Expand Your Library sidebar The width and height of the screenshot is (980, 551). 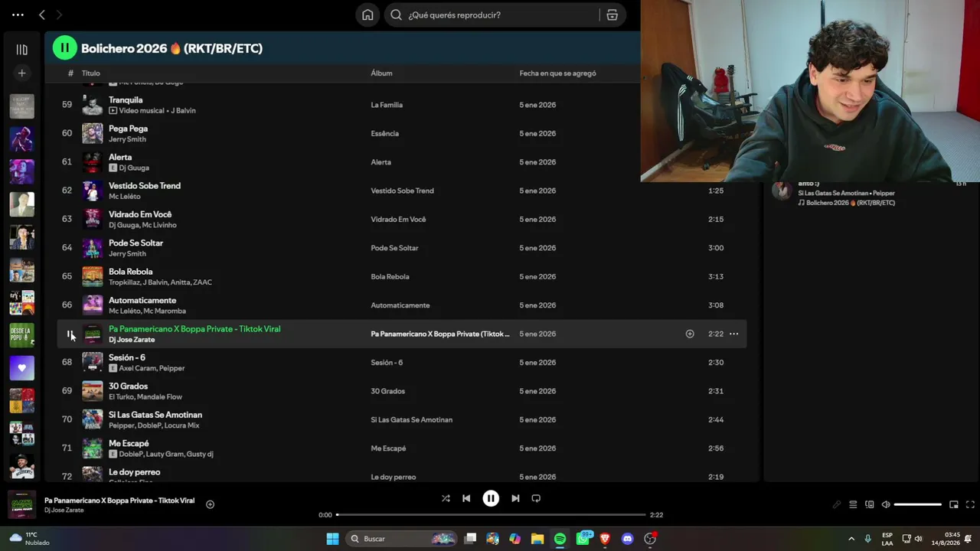coord(21,50)
